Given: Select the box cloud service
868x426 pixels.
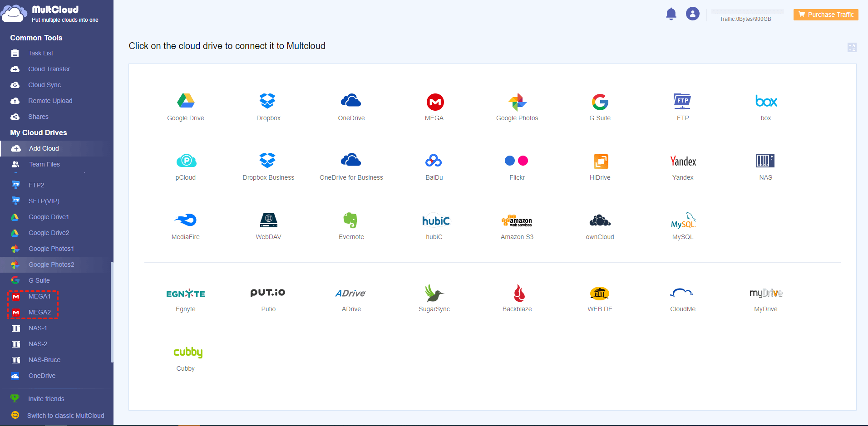Looking at the screenshot, I should [766, 107].
